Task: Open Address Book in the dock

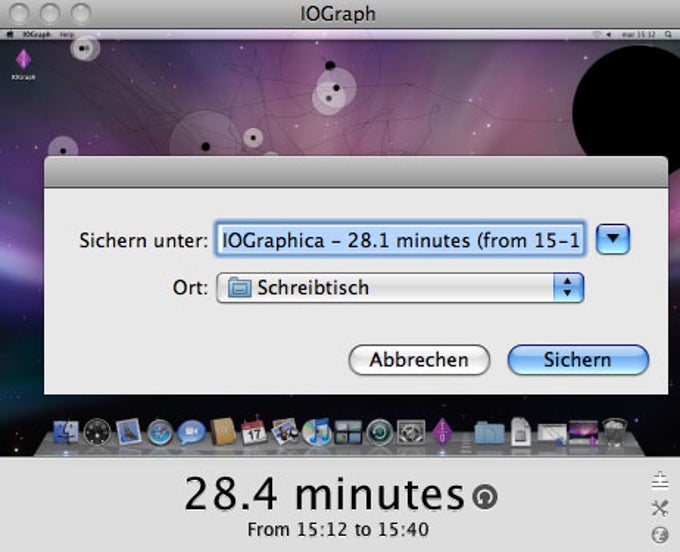Action: tap(223, 432)
